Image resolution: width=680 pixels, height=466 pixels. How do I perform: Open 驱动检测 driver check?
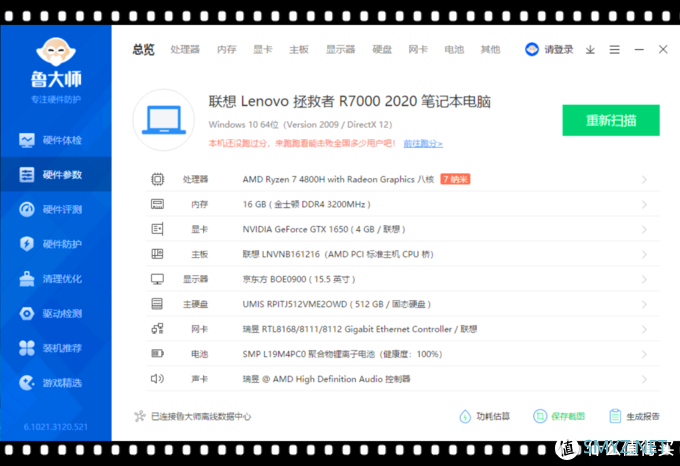click(56, 313)
